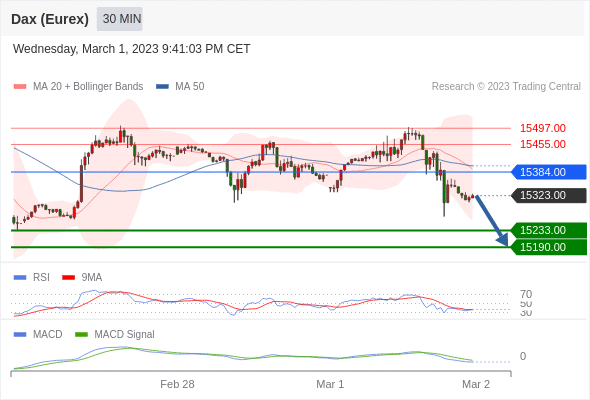Image resolution: width=590 pixels, height=400 pixels.
Task: Click the MA 50 blue legend swatch
Action: [162, 87]
